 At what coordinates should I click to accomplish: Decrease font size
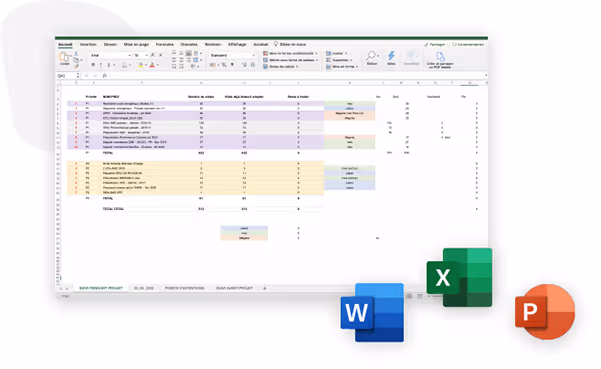coord(161,55)
